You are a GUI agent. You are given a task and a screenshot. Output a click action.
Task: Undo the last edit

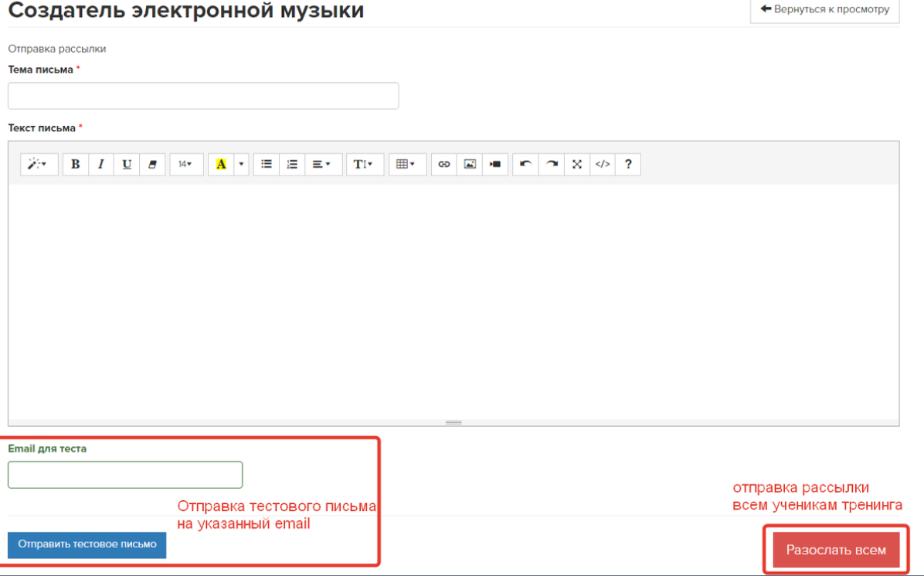(525, 164)
